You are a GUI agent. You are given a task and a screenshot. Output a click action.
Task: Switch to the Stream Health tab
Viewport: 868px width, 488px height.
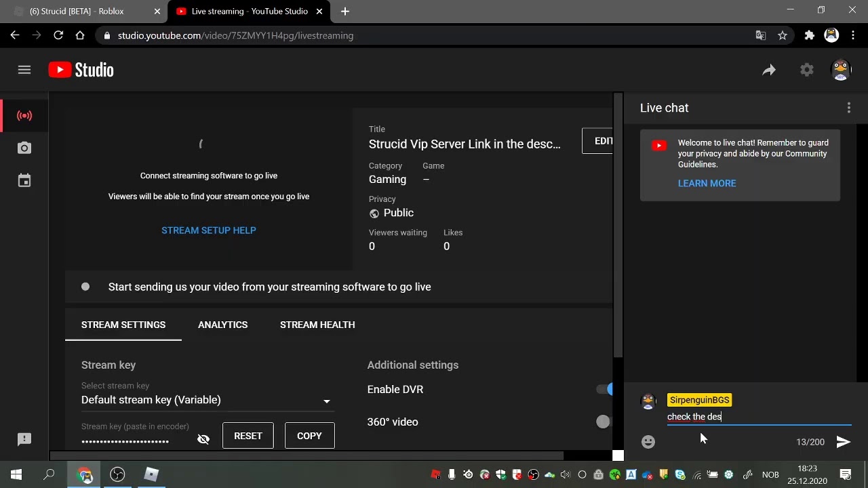pyautogui.click(x=317, y=325)
